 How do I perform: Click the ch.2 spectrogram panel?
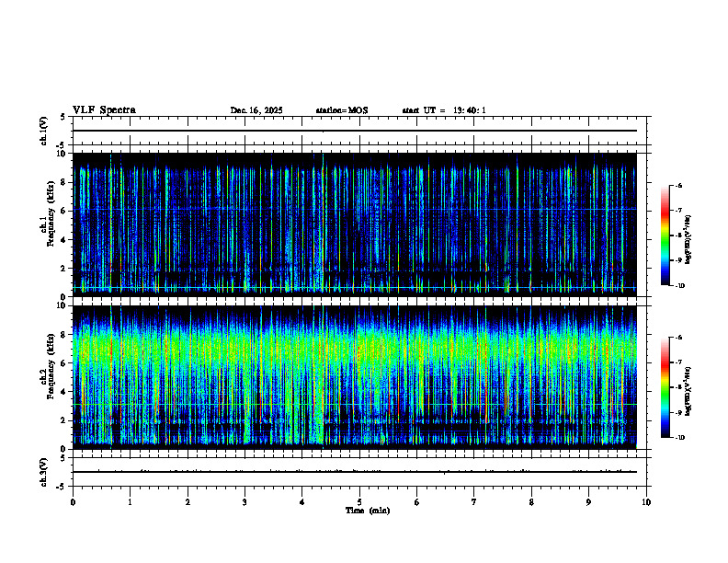coord(355,377)
